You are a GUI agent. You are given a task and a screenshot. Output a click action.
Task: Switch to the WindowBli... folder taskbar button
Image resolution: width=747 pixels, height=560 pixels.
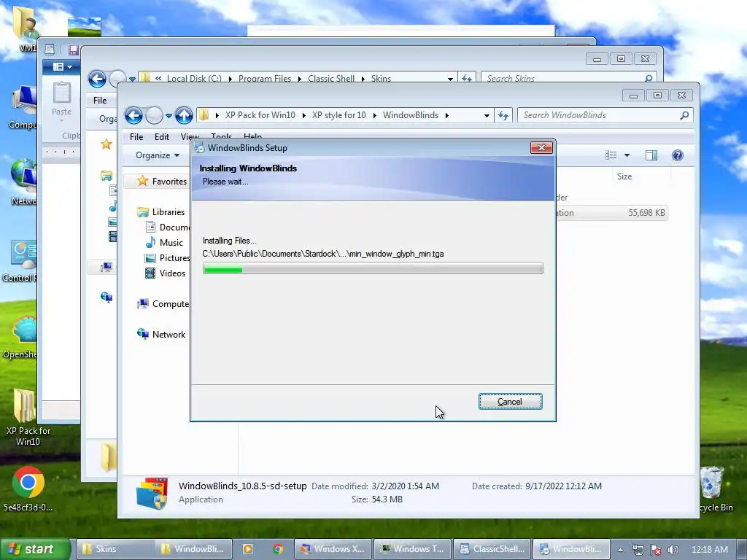pos(193,549)
